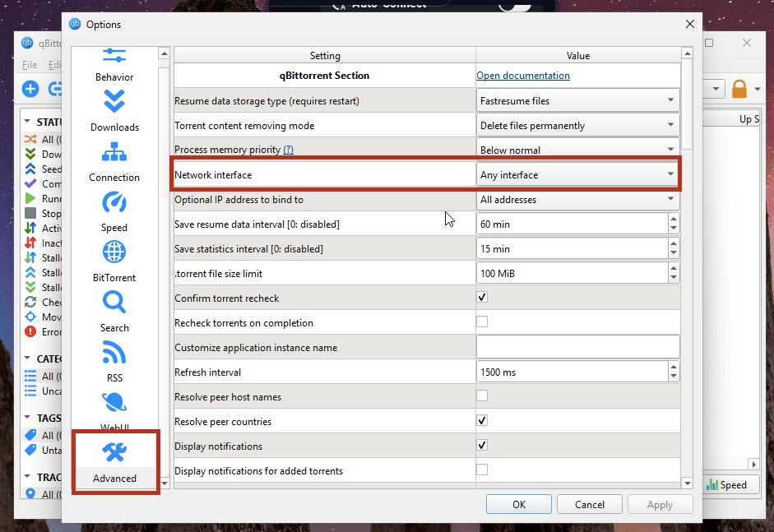The height and width of the screenshot is (532, 774).
Task: Select the Active status filter icon
Action: click(x=30, y=228)
